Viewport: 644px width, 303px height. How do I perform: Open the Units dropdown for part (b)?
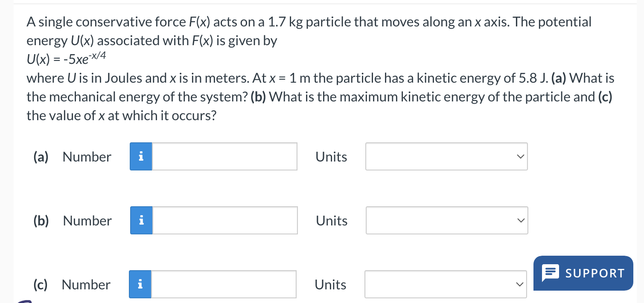point(446,220)
